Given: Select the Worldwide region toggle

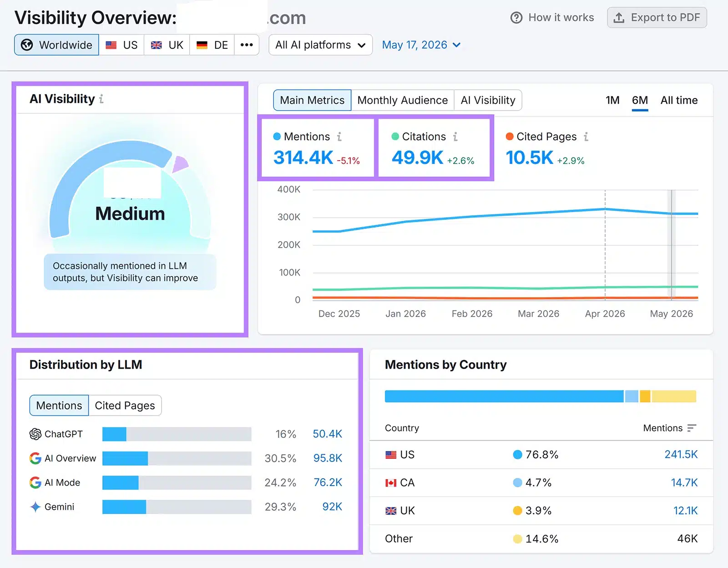Looking at the screenshot, I should coord(56,45).
